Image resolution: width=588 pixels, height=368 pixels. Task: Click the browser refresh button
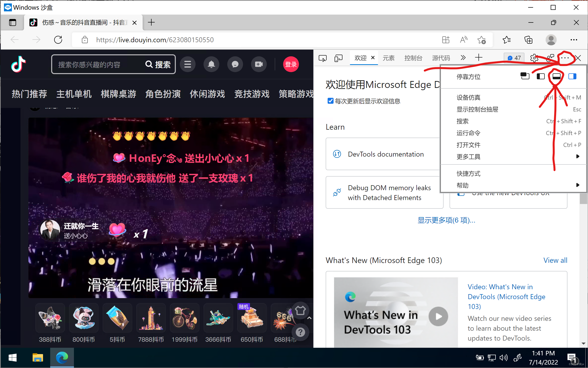(58, 40)
